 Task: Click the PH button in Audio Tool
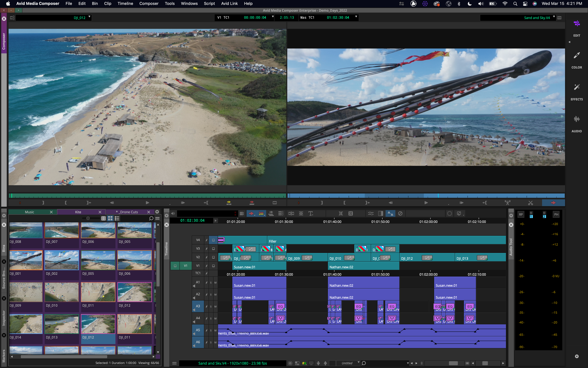[x=556, y=214]
